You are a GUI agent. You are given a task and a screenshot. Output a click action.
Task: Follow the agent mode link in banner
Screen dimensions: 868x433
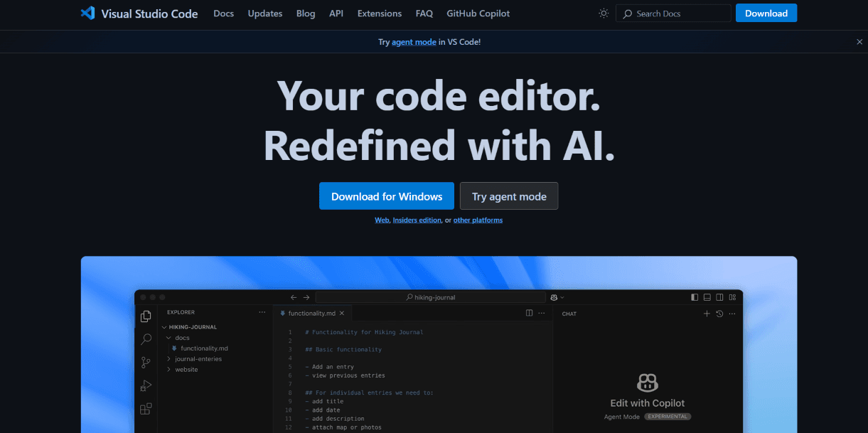414,42
